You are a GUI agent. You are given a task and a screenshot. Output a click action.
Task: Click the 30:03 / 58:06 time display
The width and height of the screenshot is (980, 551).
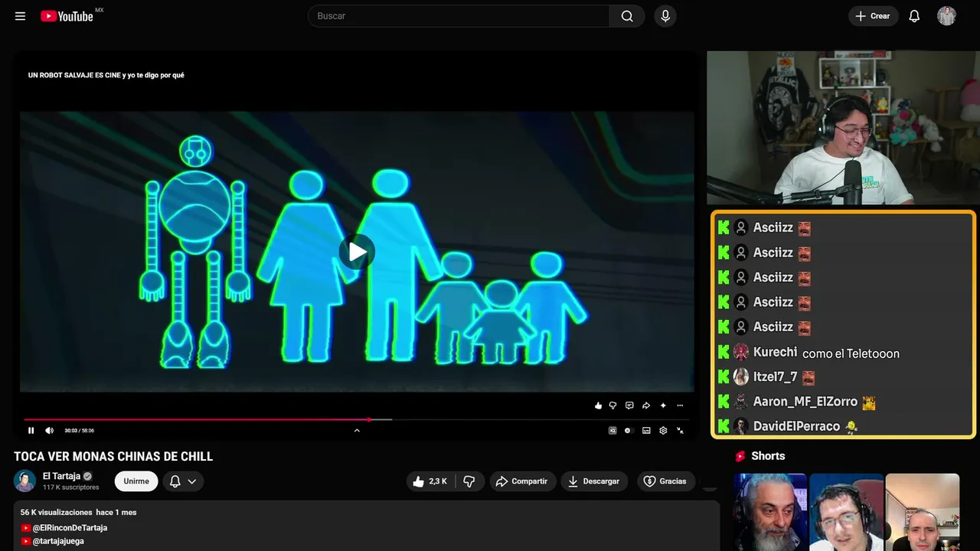coord(80,430)
